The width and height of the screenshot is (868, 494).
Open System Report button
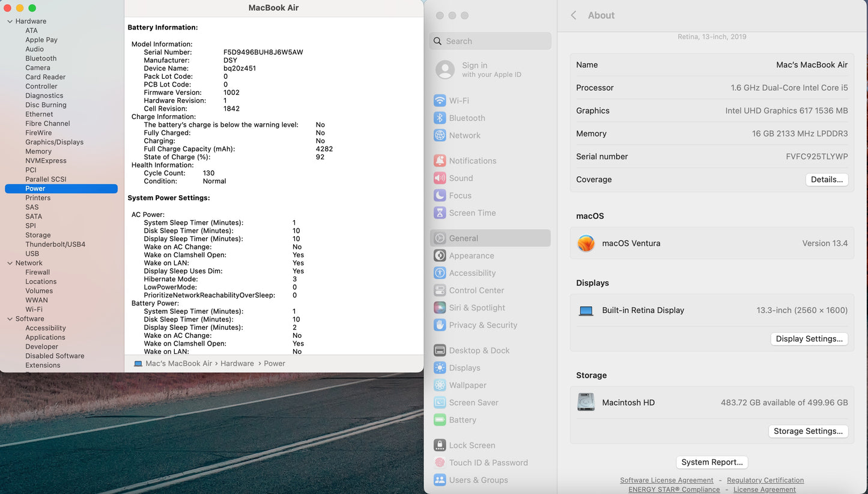pos(712,462)
